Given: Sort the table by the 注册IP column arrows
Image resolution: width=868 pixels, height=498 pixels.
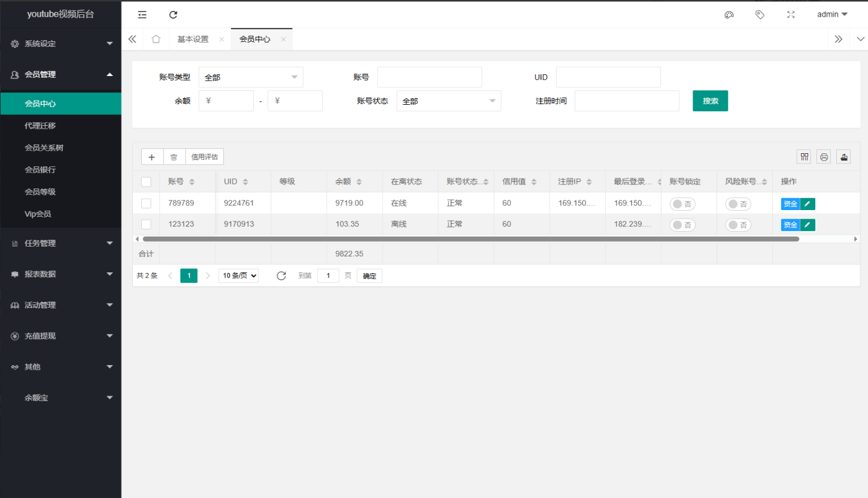Looking at the screenshot, I should [589, 182].
